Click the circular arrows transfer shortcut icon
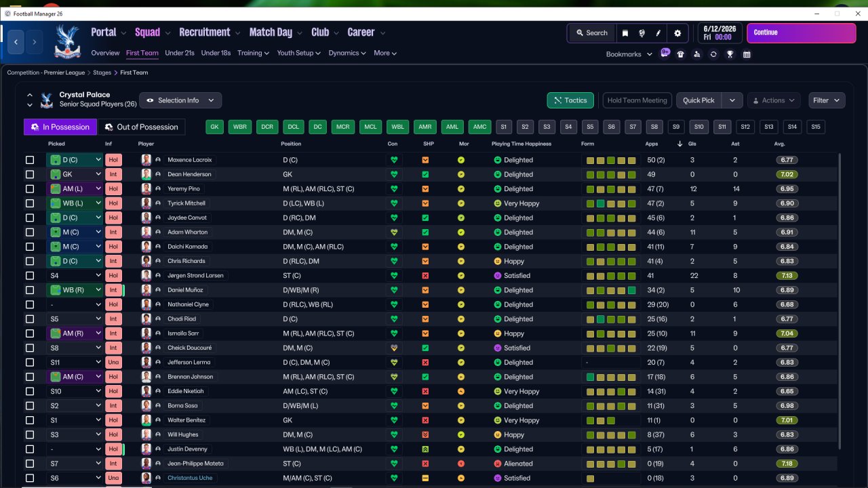The width and height of the screenshot is (868, 488). 713,54
